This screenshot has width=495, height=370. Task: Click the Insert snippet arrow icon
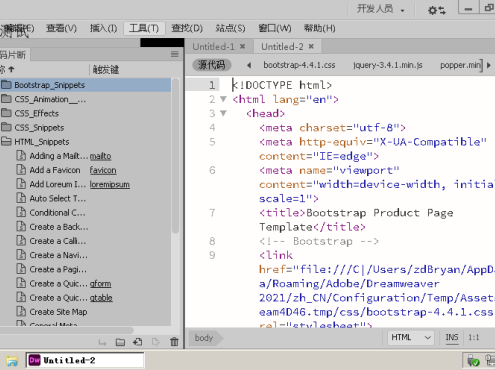[102, 342]
